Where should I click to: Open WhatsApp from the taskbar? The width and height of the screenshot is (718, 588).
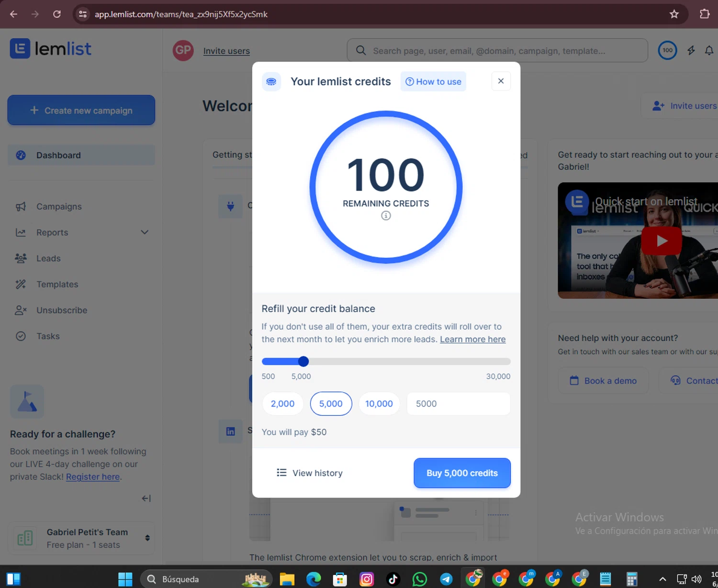tap(420, 579)
